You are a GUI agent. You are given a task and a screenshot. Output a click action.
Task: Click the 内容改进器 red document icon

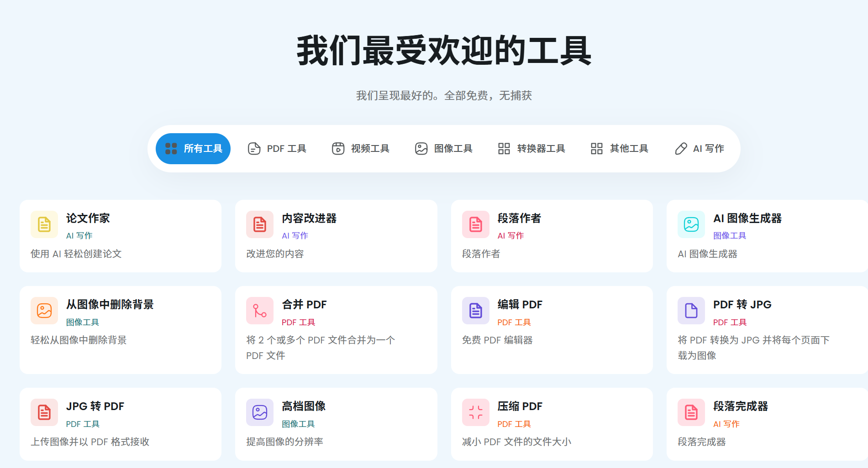260,224
